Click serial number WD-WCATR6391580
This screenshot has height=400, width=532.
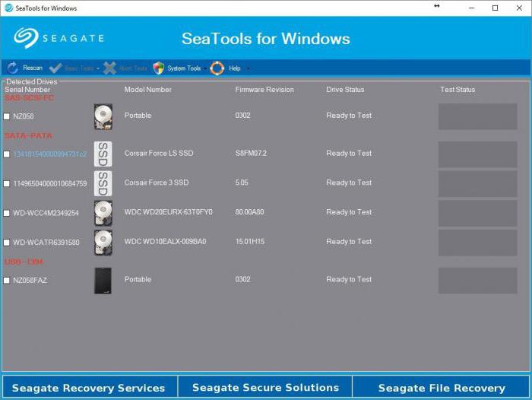click(x=46, y=243)
